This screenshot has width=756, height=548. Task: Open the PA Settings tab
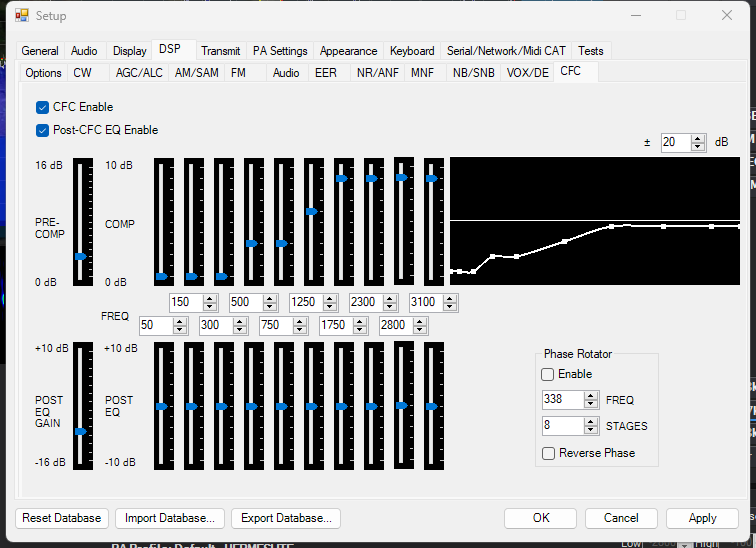click(x=280, y=51)
